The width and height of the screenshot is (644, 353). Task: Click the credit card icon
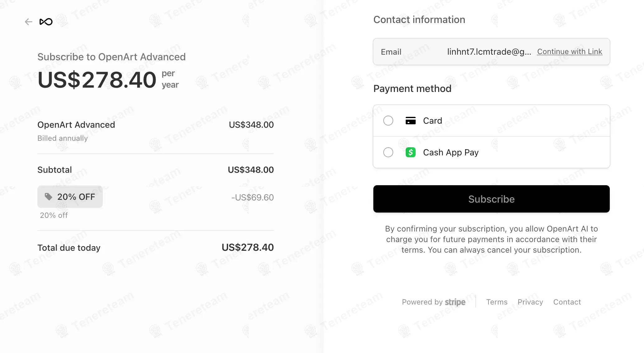coord(410,121)
